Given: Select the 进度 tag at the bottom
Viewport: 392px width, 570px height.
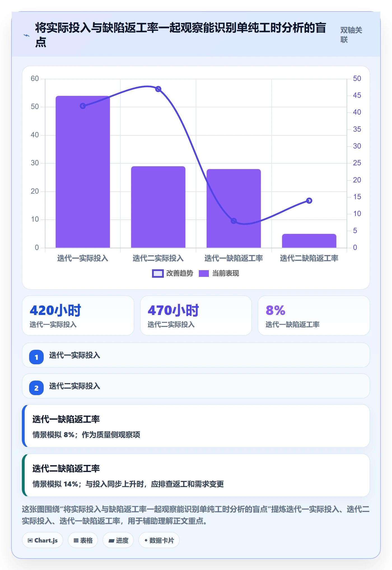Looking at the screenshot, I should [x=118, y=540].
